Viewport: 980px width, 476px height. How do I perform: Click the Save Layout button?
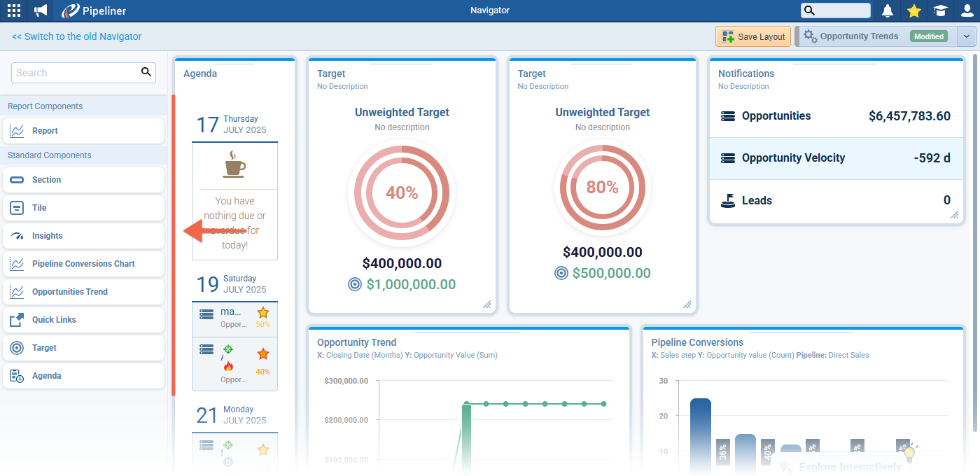[752, 36]
